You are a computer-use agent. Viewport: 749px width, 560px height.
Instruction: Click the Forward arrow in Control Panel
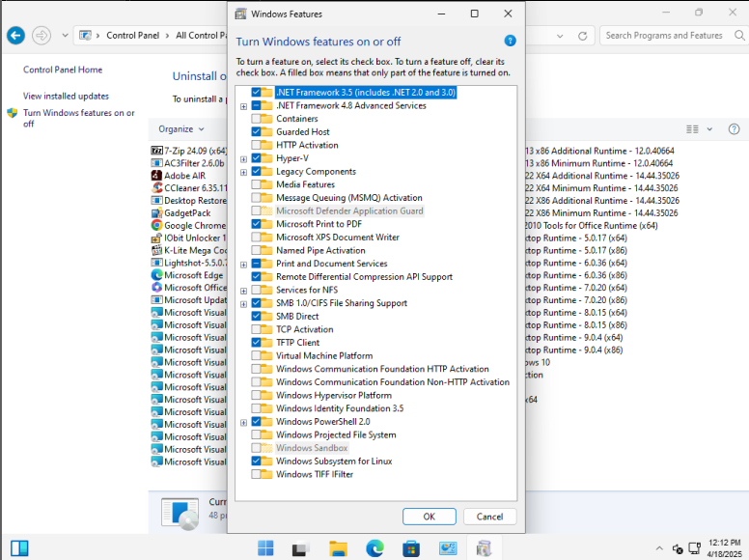(42, 36)
